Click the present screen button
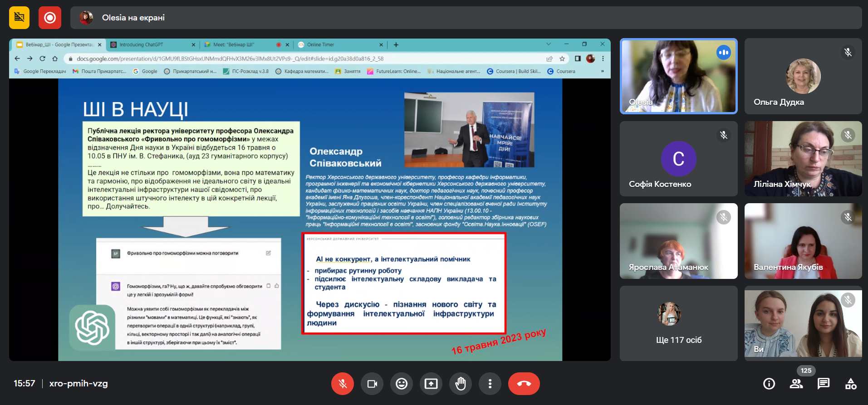 coord(431,384)
